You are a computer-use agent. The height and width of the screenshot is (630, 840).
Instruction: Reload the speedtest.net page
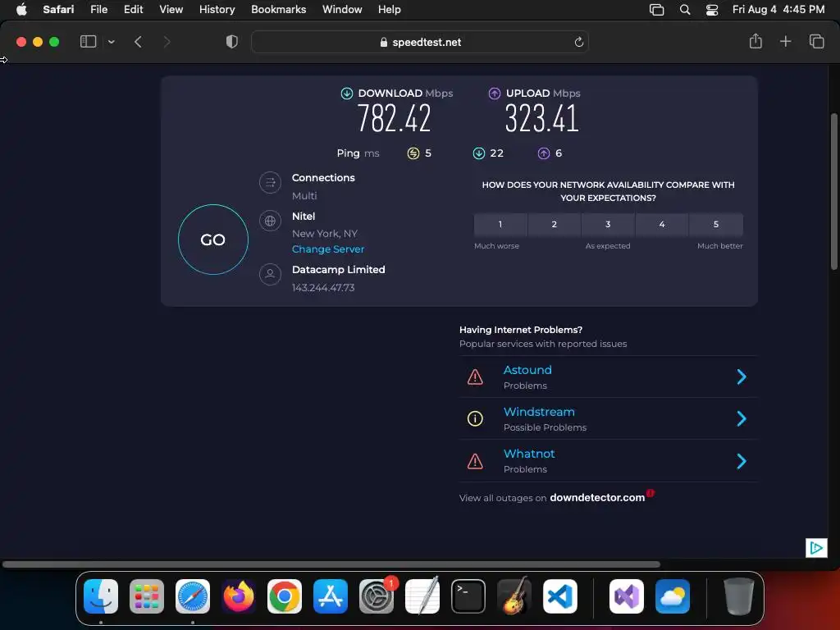(x=578, y=42)
